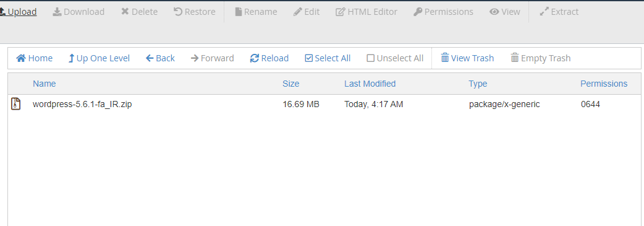Screen dimensions: 644x226
Task: Click the Restore toolbar button
Action: [x=195, y=12]
